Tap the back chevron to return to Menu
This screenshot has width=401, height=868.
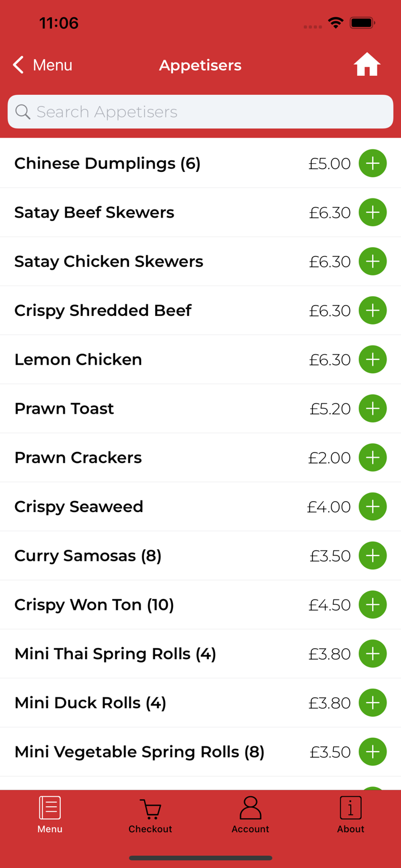pyautogui.click(x=17, y=65)
